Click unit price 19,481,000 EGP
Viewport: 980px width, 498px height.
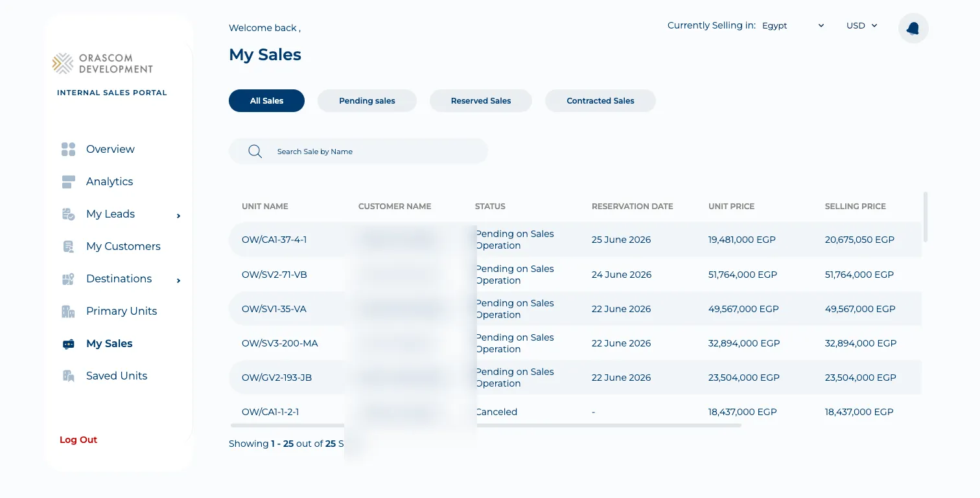click(742, 240)
